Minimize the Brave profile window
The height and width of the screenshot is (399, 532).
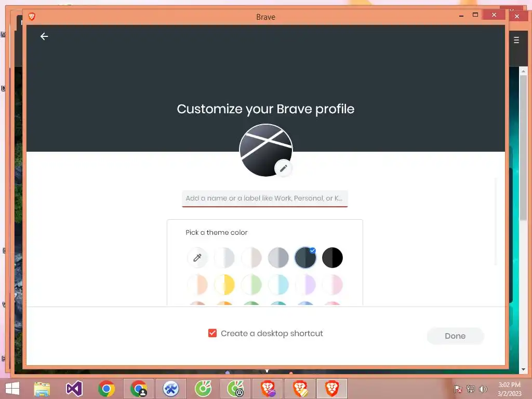click(461, 16)
